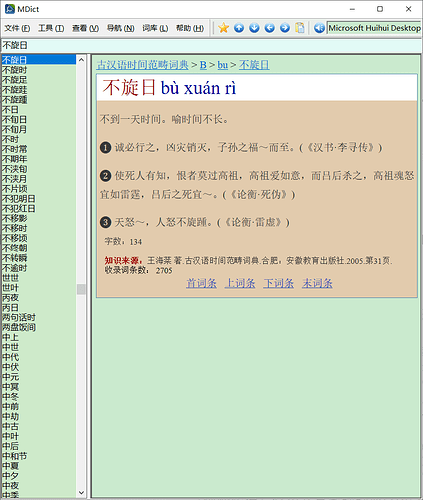Open the 查看 (V) menu
Viewport: 423px width, 500px height.
pos(85,28)
